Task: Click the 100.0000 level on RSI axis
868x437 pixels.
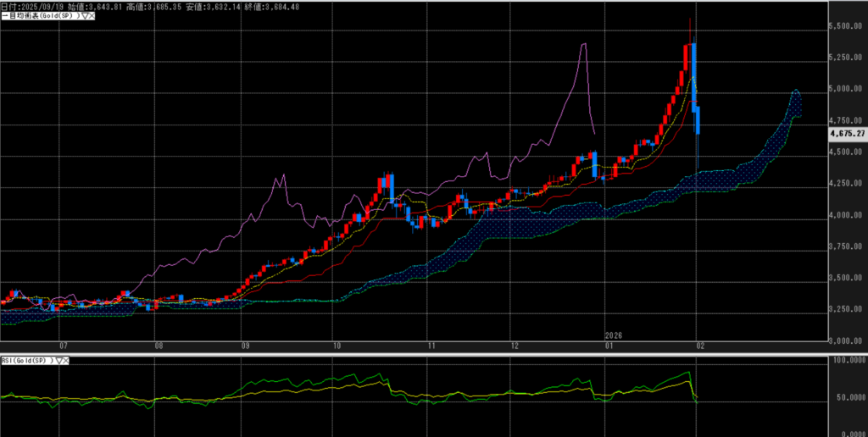Action: click(x=848, y=361)
